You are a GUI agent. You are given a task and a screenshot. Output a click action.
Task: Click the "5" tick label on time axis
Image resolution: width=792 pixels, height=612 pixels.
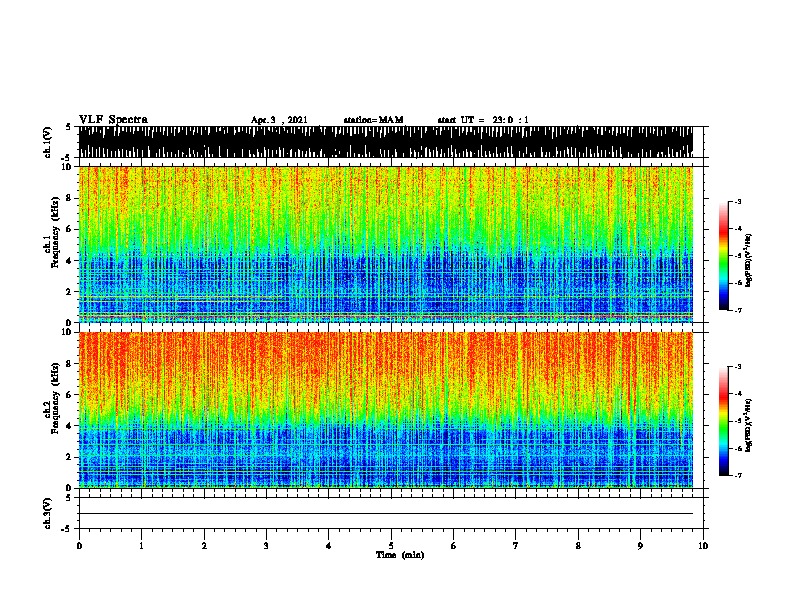coord(391,546)
